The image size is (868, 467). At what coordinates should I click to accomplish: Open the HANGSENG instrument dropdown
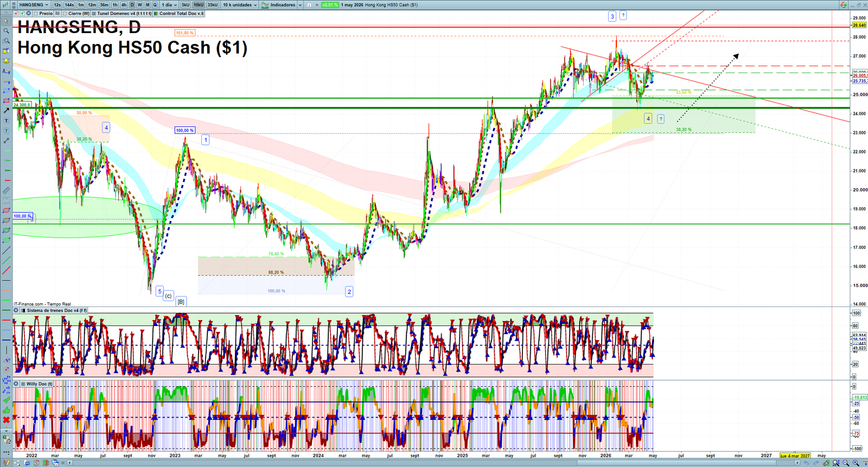click(x=34, y=5)
